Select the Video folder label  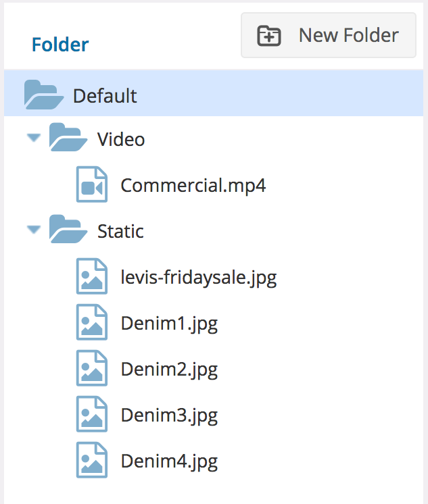[121, 139]
